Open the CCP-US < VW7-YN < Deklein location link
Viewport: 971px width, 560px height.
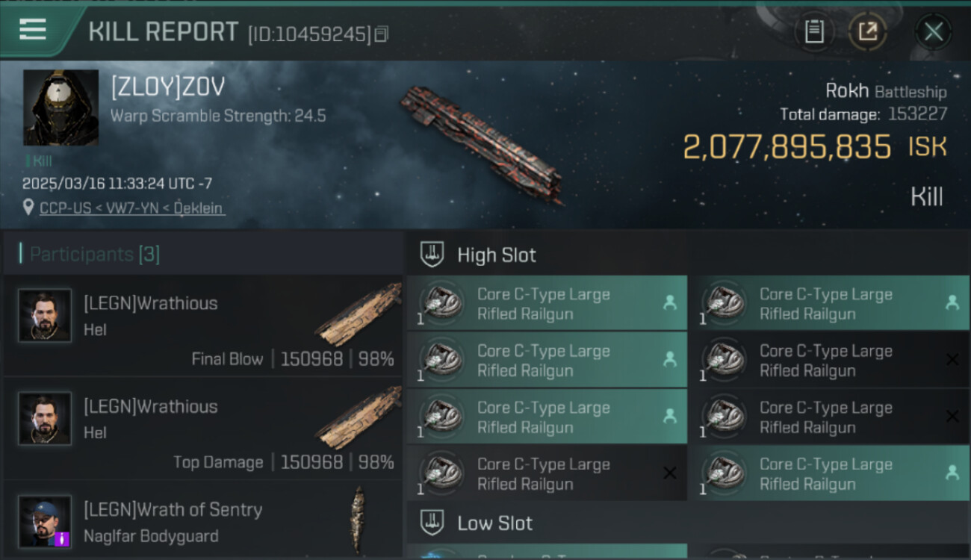(131, 208)
